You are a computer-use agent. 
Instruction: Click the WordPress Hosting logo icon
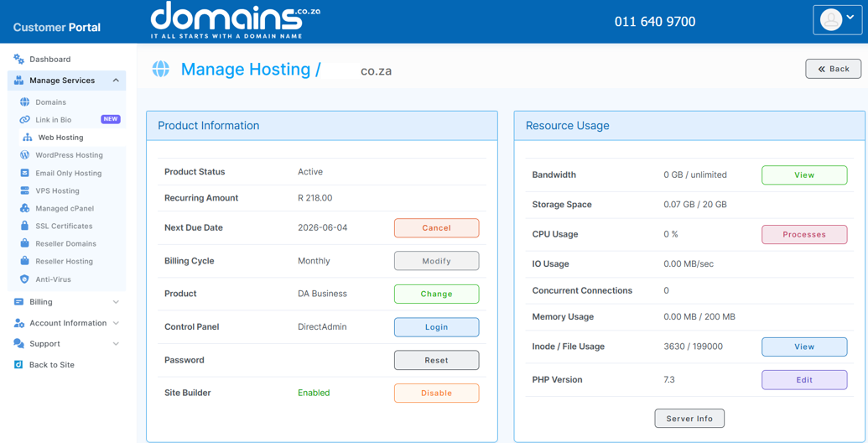(x=24, y=155)
